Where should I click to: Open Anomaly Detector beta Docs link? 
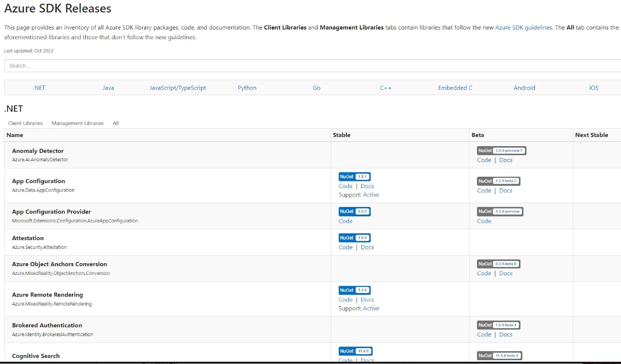506,160
